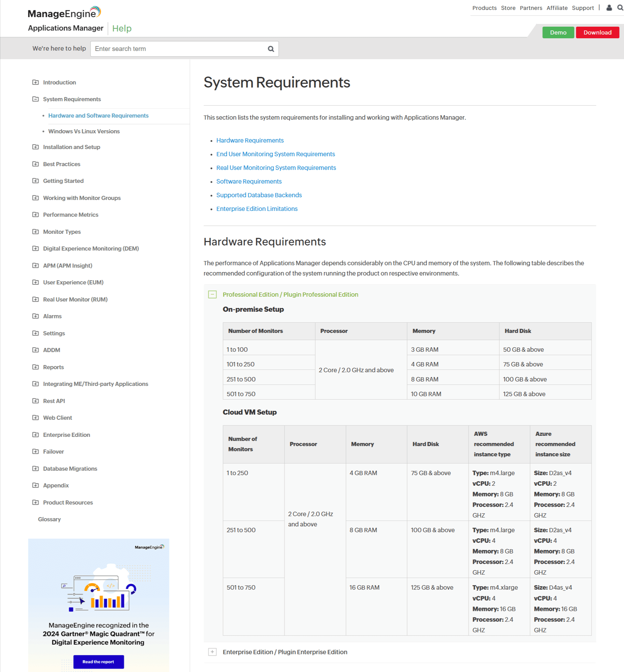Expand the Getting Started plus icon
Image resolution: width=624 pixels, height=672 pixels.
coord(36,181)
